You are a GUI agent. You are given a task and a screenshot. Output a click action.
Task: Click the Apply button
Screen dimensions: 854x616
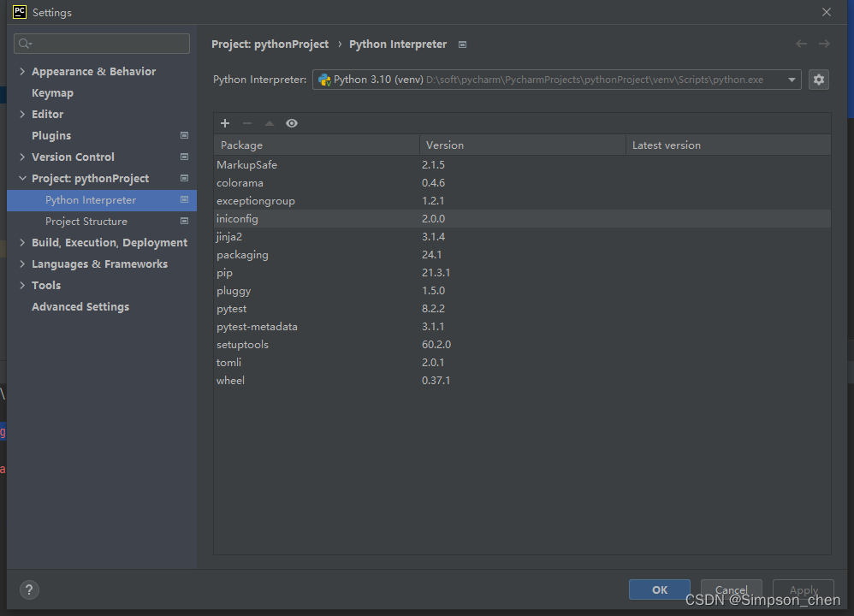[x=804, y=589]
